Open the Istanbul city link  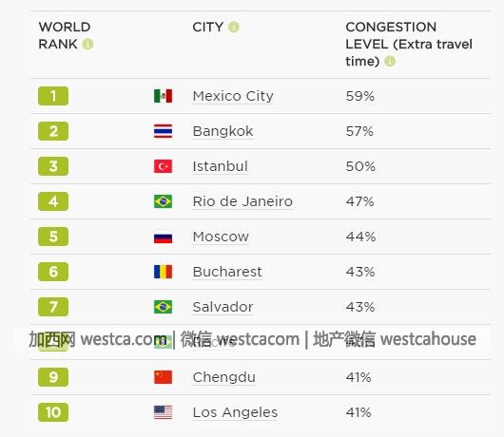pos(221,166)
